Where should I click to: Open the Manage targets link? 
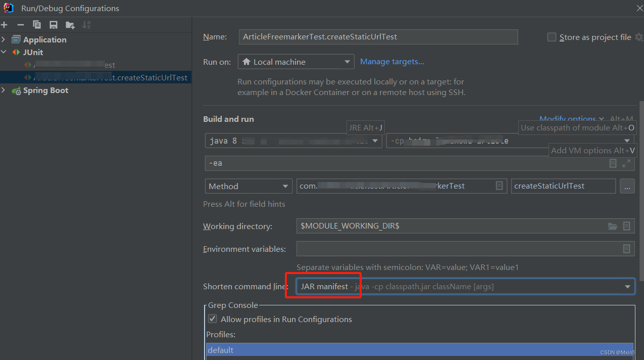pos(392,61)
